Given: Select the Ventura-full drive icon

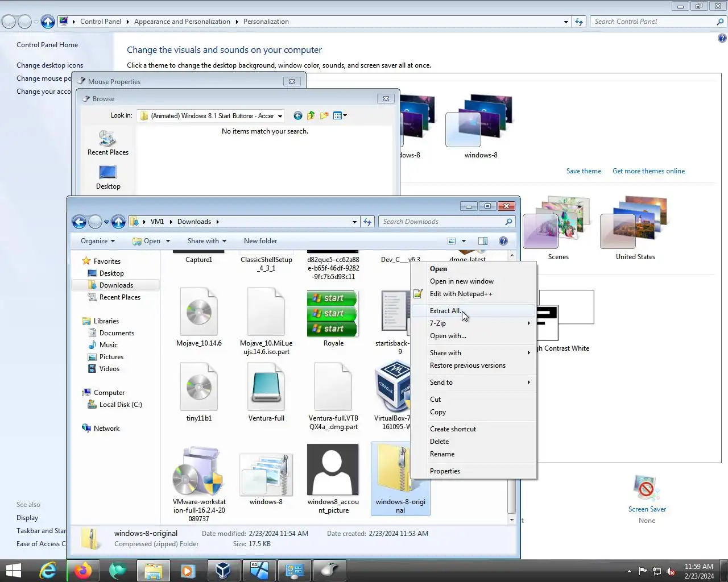Looking at the screenshot, I should [266, 393].
